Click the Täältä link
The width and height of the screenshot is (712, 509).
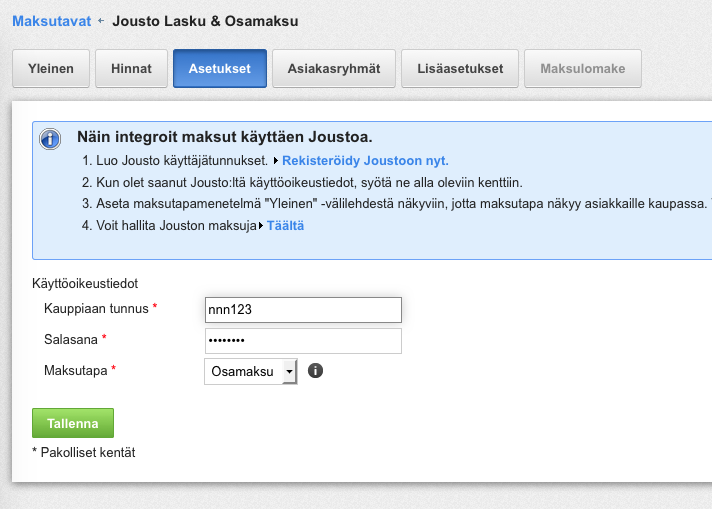(x=285, y=226)
